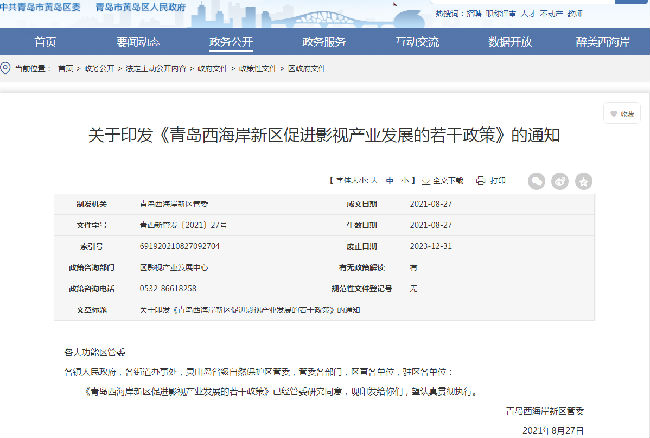The image size is (650, 438).
Task: Click the Weibo share icon
Action: tap(560, 181)
